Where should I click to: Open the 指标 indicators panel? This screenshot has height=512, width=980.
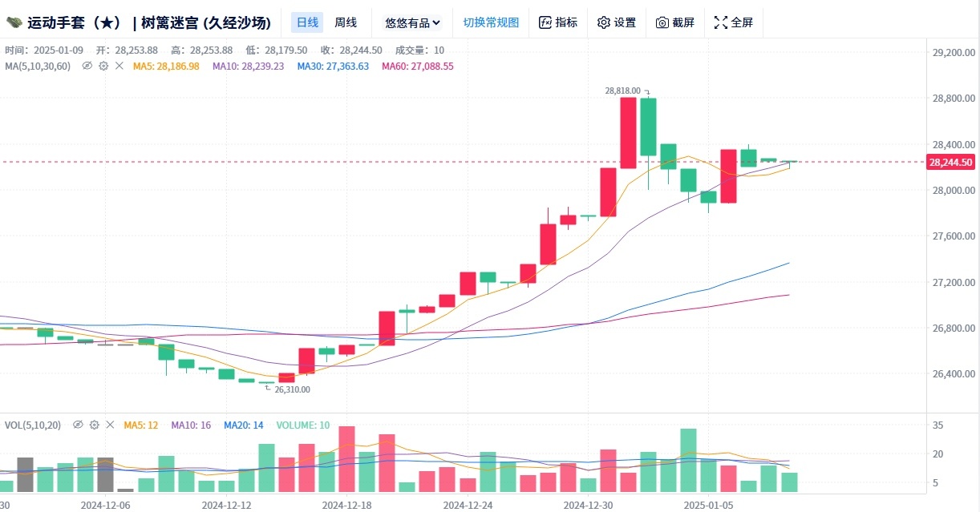click(x=558, y=22)
